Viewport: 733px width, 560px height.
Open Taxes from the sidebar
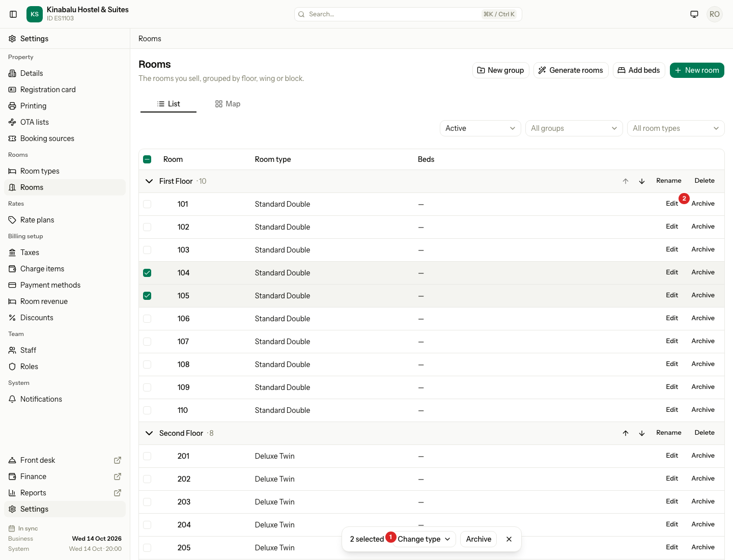(65, 253)
